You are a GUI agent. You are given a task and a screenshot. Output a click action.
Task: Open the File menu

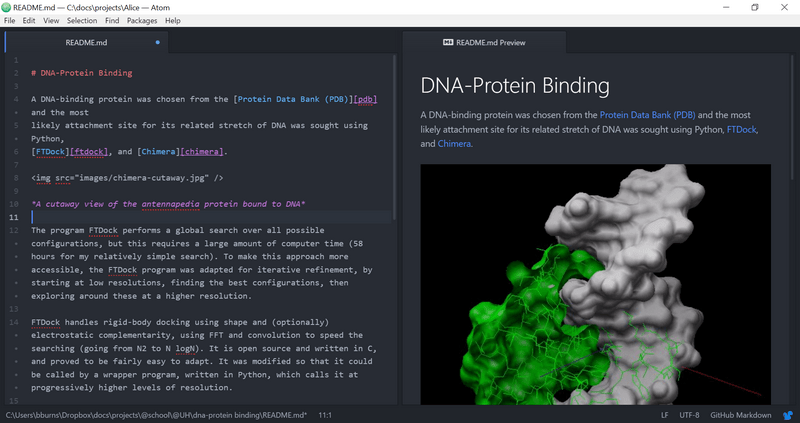[9, 21]
